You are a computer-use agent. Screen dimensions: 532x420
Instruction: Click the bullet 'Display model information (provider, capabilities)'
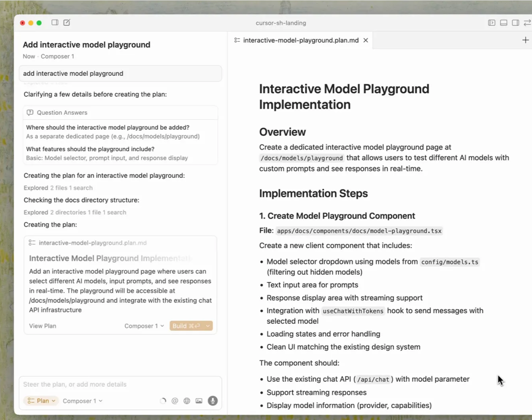point(349,406)
